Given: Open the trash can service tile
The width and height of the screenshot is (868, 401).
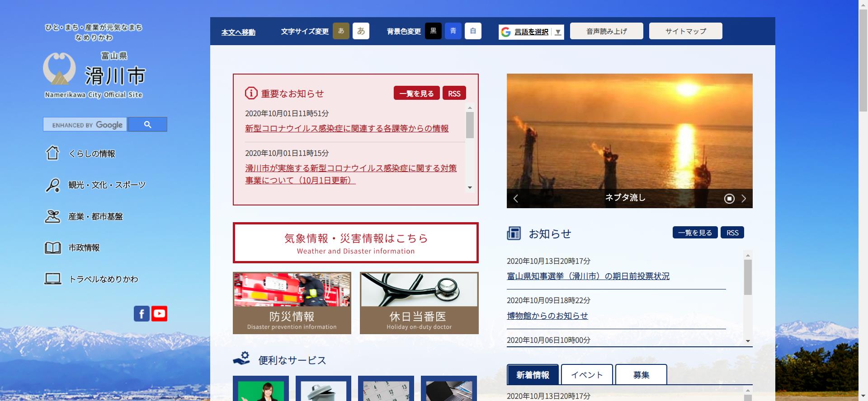Looking at the screenshot, I should pos(323,388).
